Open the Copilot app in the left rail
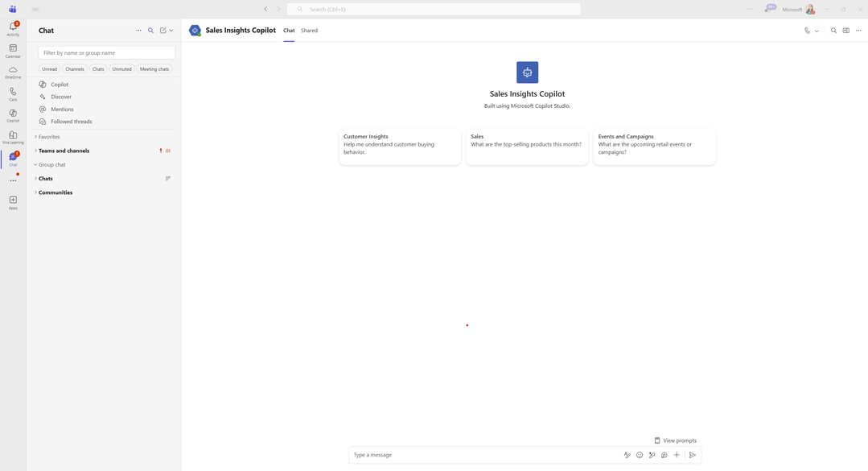868x471 pixels. pyautogui.click(x=13, y=116)
